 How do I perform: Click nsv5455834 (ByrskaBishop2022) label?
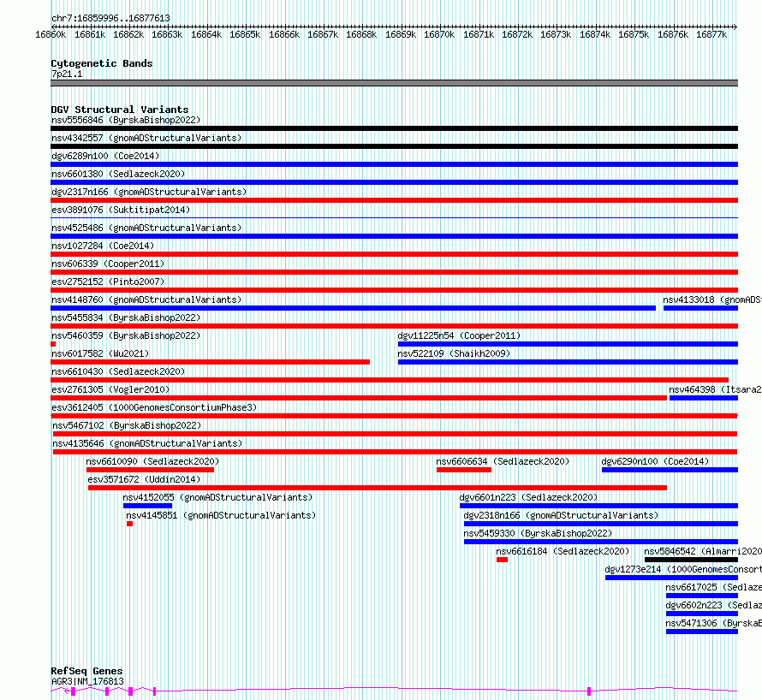click(126, 317)
